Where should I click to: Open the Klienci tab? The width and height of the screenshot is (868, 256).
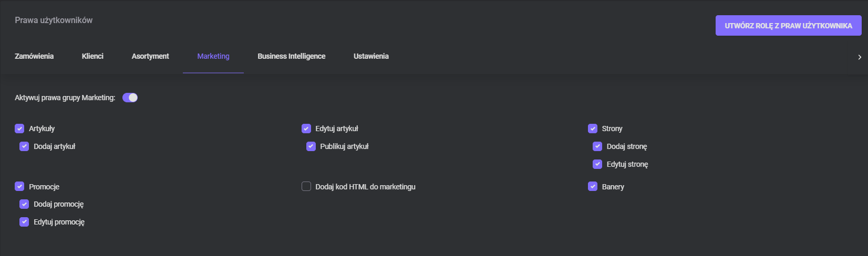(92, 56)
